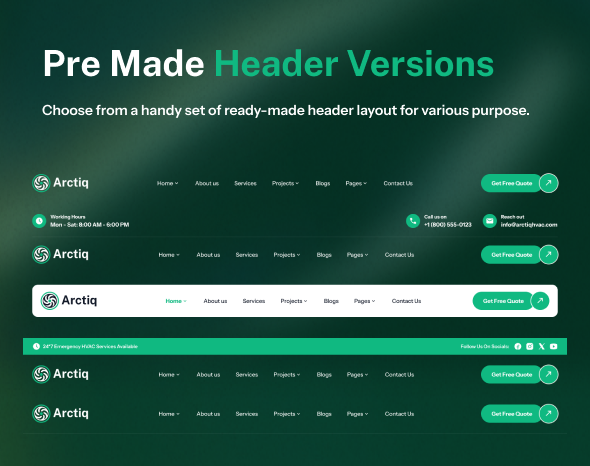
Task: Click the 24*7 Emergency HVAC Services Available text
Action: point(90,346)
